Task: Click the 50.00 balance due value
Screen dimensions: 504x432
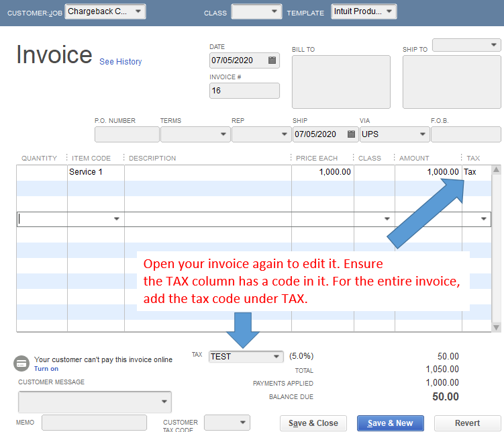Action: (446, 396)
